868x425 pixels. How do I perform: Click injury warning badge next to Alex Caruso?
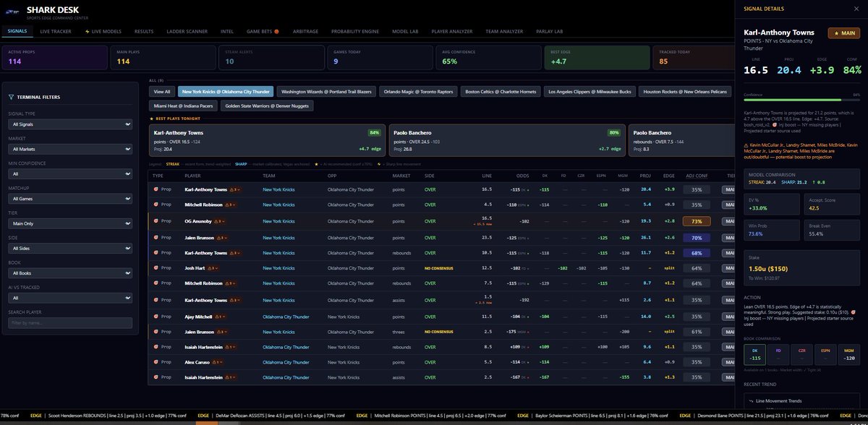(x=219, y=362)
